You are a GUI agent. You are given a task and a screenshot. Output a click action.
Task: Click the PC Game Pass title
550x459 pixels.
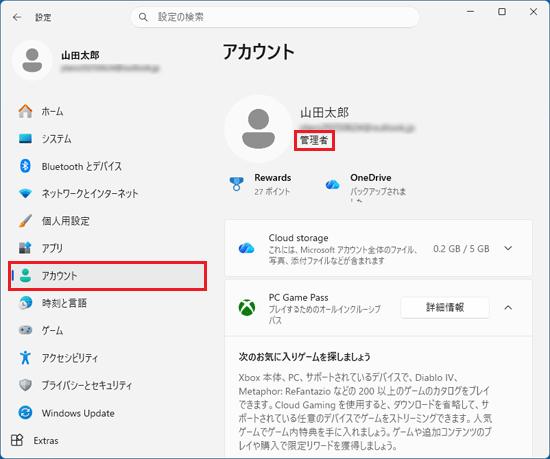click(299, 297)
